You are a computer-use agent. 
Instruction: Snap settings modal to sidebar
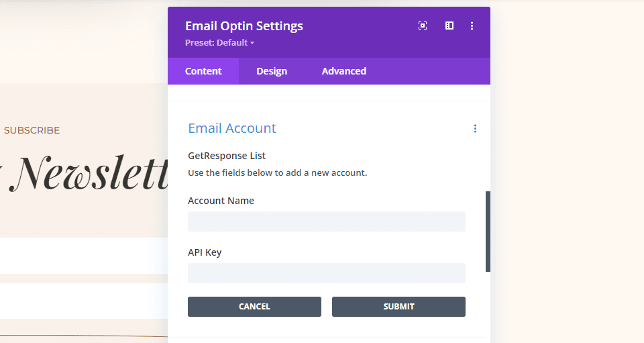tap(449, 26)
